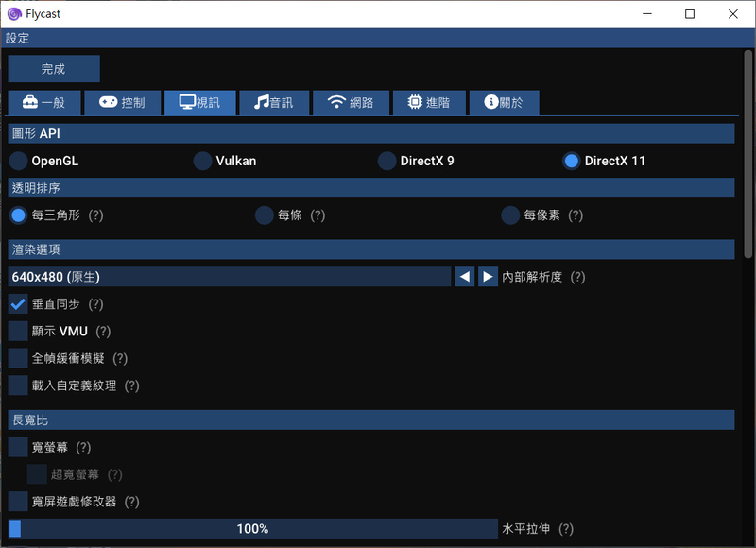This screenshot has width=756, height=548.
Task: Click help (?) next to 每像素
Action: tap(576, 215)
